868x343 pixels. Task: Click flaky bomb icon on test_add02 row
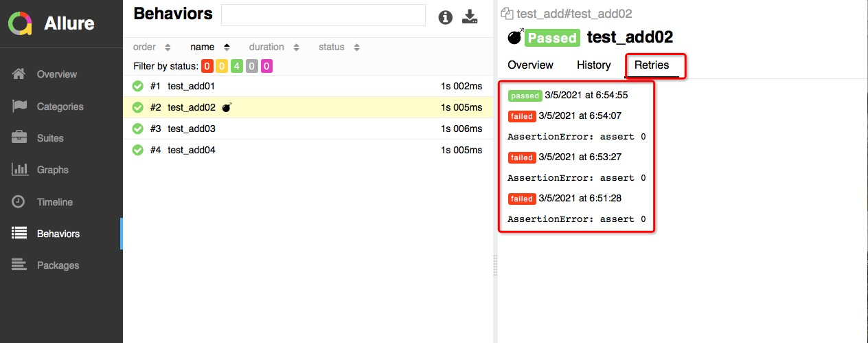227,107
